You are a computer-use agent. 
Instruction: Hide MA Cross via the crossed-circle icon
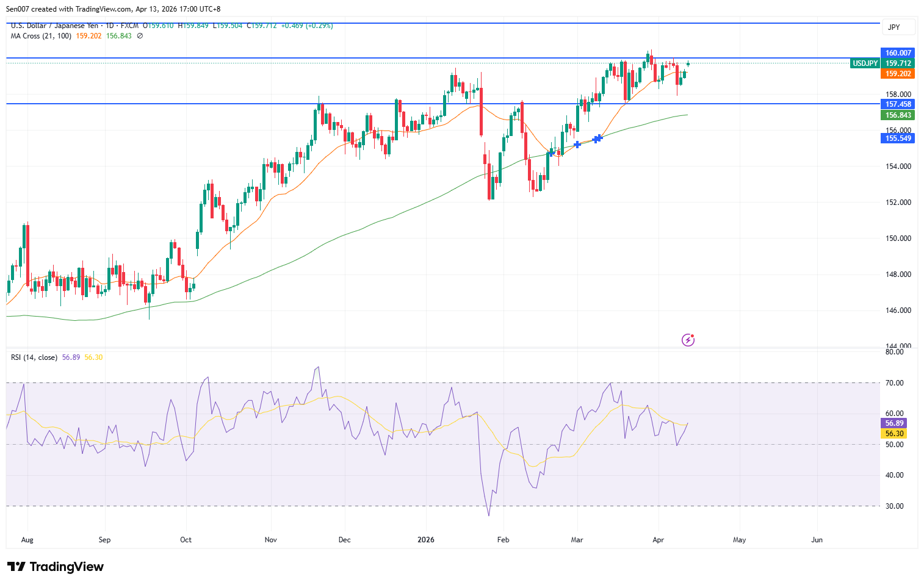(x=139, y=35)
